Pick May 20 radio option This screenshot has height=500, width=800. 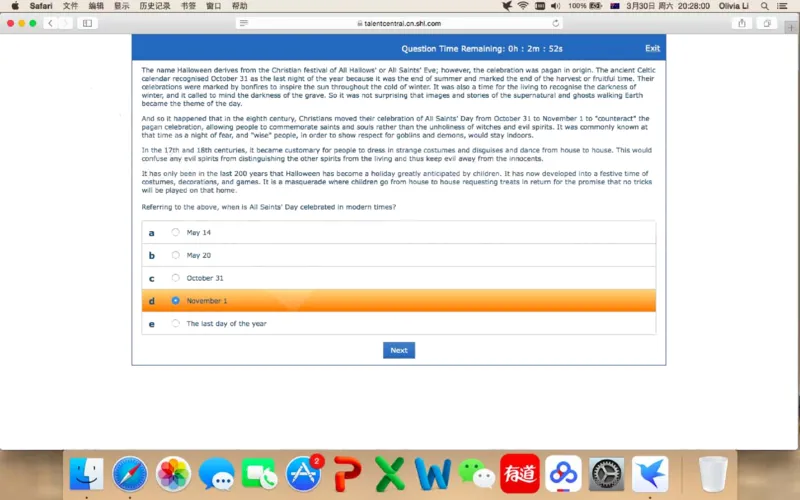[176, 255]
